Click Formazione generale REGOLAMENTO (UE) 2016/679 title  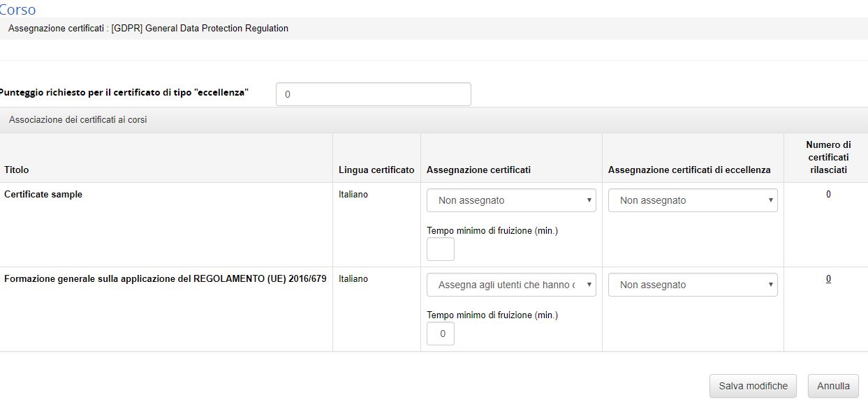pos(165,279)
